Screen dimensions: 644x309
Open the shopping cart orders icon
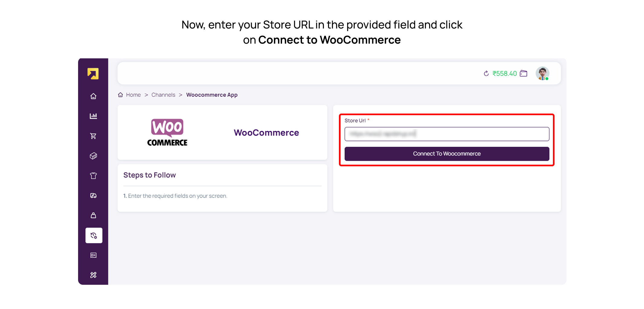pos(93,136)
